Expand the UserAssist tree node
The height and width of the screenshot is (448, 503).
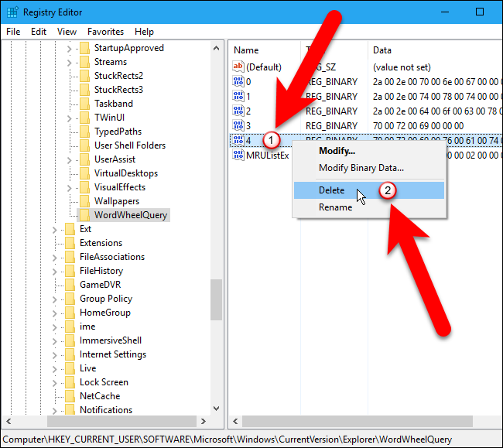coord(69,160)
